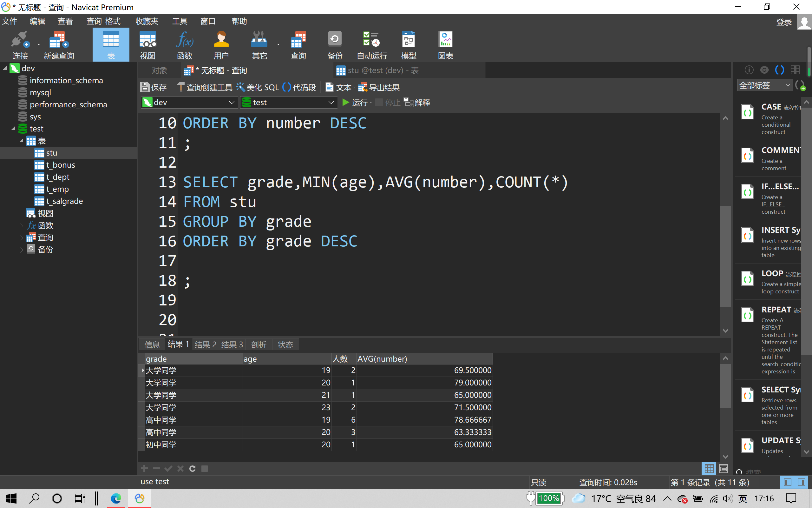
Task: Open the 连接 connection tool
Action: point(20,45)
